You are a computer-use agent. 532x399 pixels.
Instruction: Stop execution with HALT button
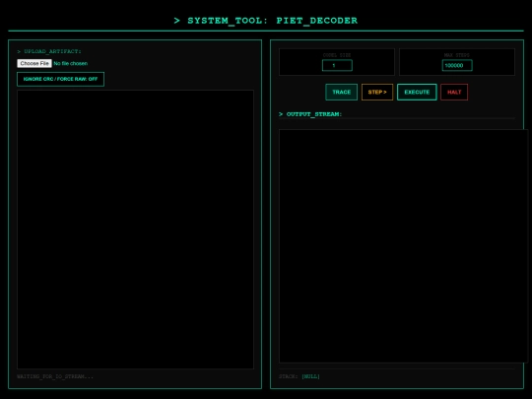pyautogui.click(x=454, y=92)
